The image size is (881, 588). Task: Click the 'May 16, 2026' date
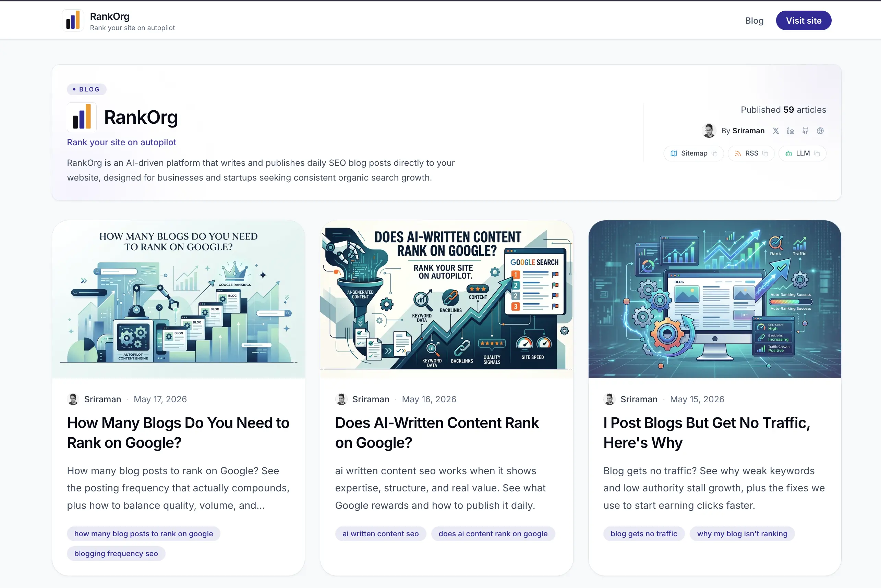tap(429, 400)
